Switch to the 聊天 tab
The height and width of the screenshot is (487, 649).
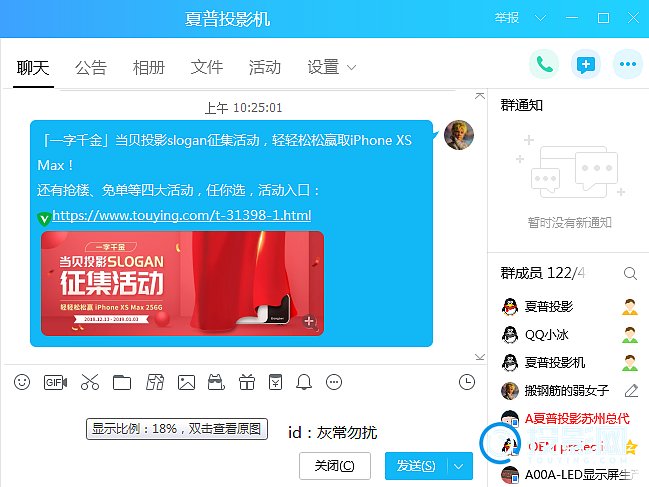click(x=33, y=67)
